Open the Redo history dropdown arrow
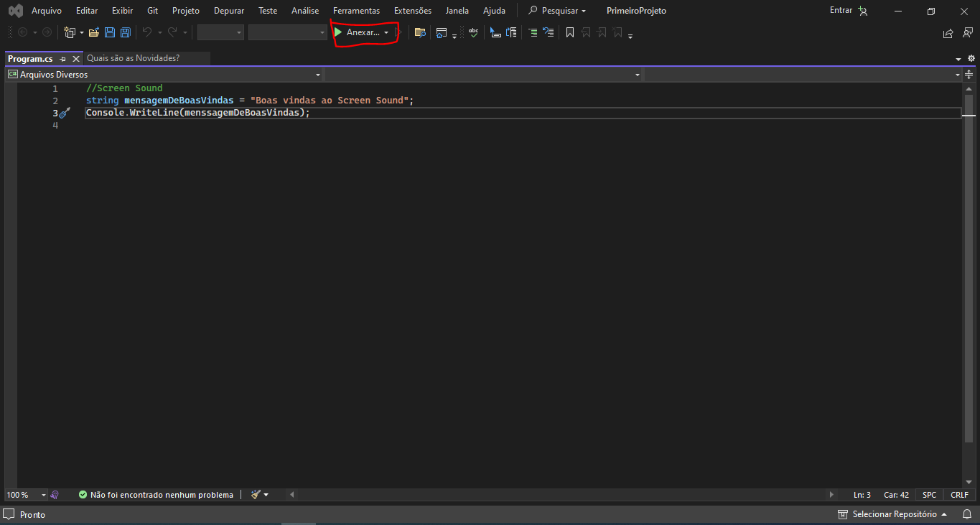Screen dimensions: 980x525 click(185, 32)
